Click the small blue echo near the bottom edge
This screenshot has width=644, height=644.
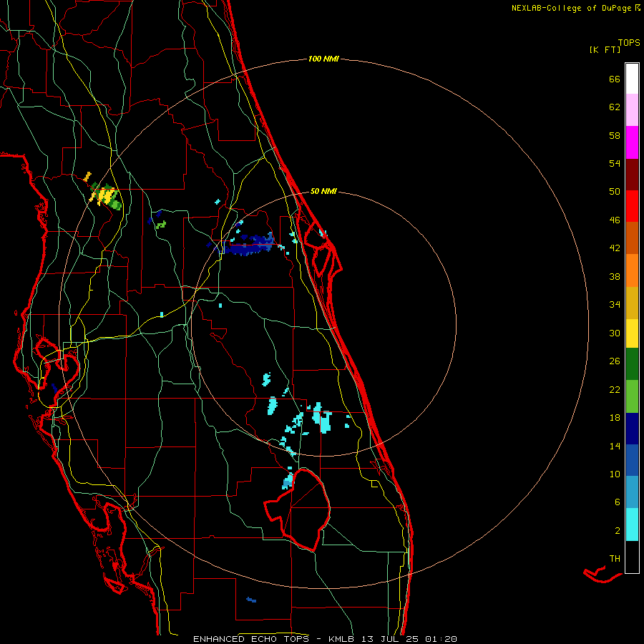[x=251, y=600]
